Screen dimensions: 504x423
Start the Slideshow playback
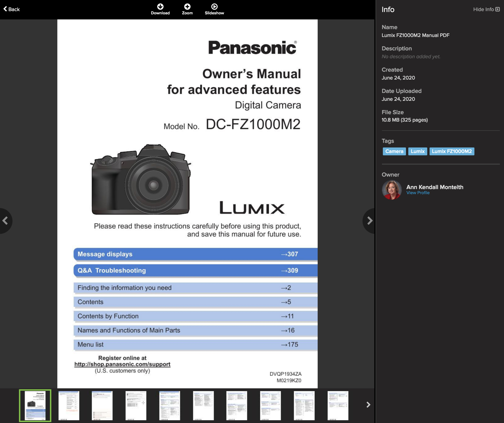point(214,9)
